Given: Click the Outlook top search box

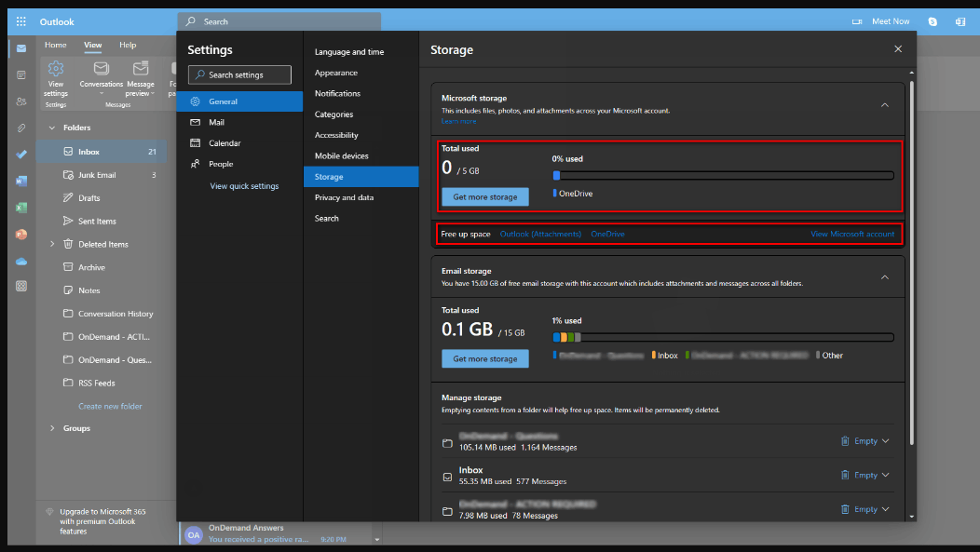Looking at the screenshot, I should tap(279, 21).
